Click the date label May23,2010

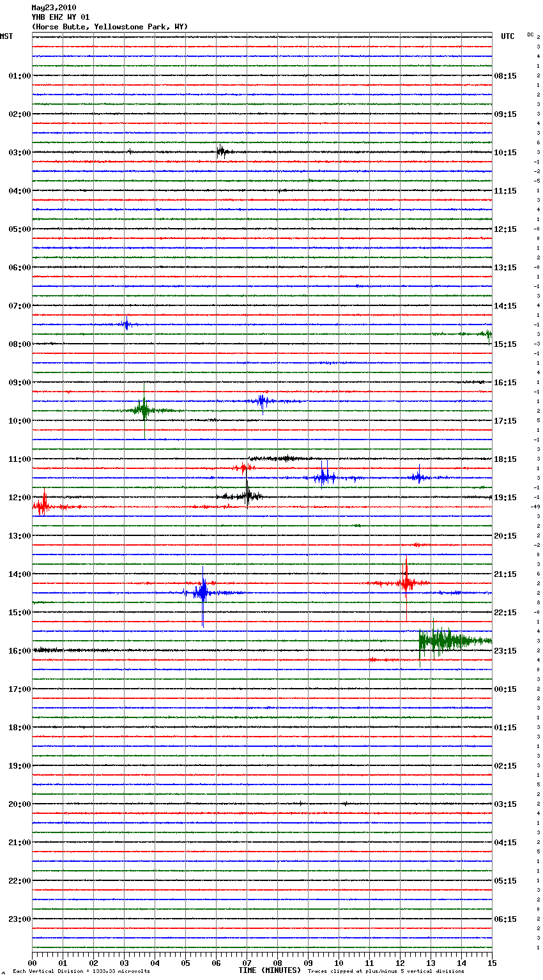click(54, 8)
